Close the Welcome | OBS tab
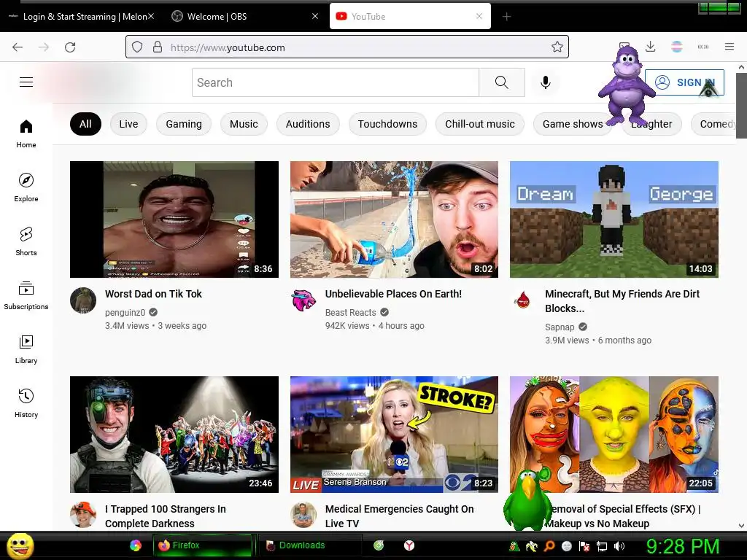Image resolution: width=747 pixels, height=560 pixels. pyautogui.click(x=315, y=16)
